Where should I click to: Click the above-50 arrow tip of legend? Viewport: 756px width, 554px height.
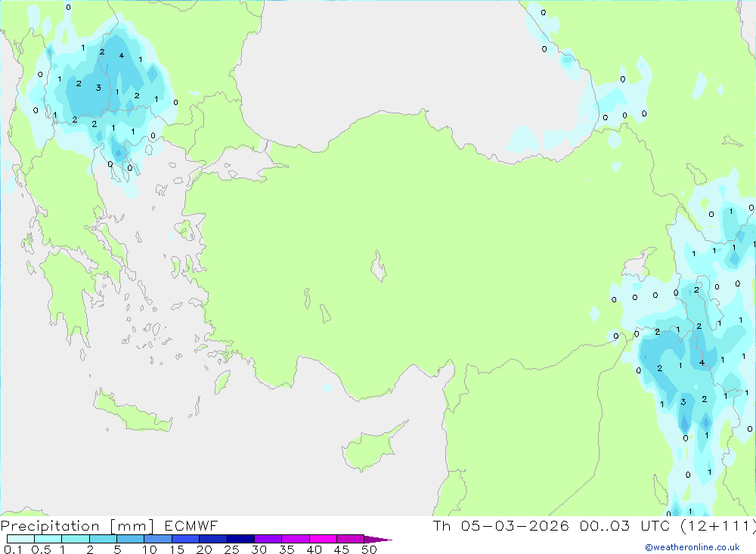coord(377,540)
